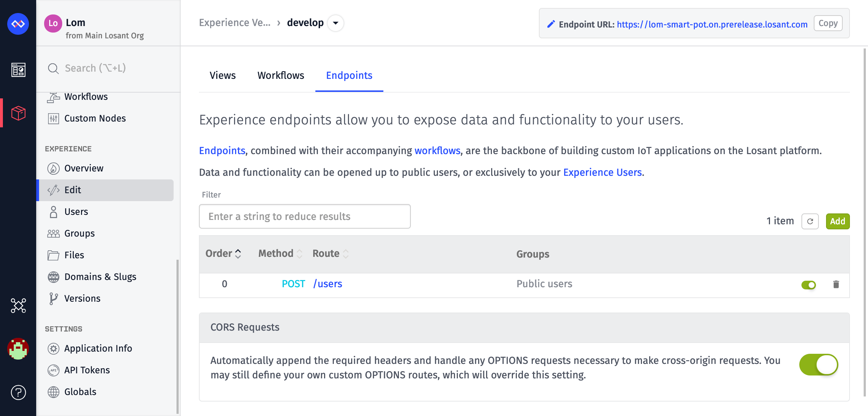The width and height of the screenshot is (868, 416).
Task: Click the CORS Requests panel header
Action: [x=524, y=327]
